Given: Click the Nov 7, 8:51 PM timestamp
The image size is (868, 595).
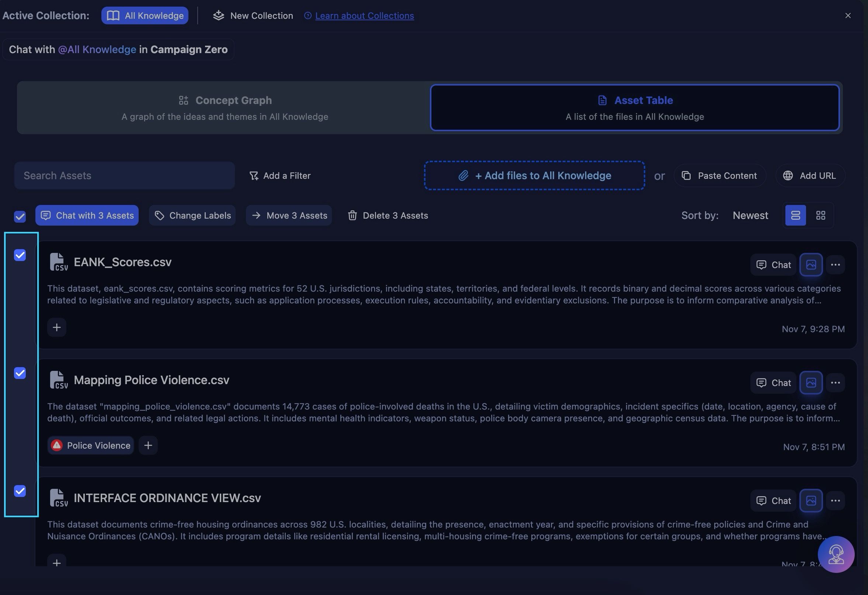Looking at the screenshot, I should [814, 447].
